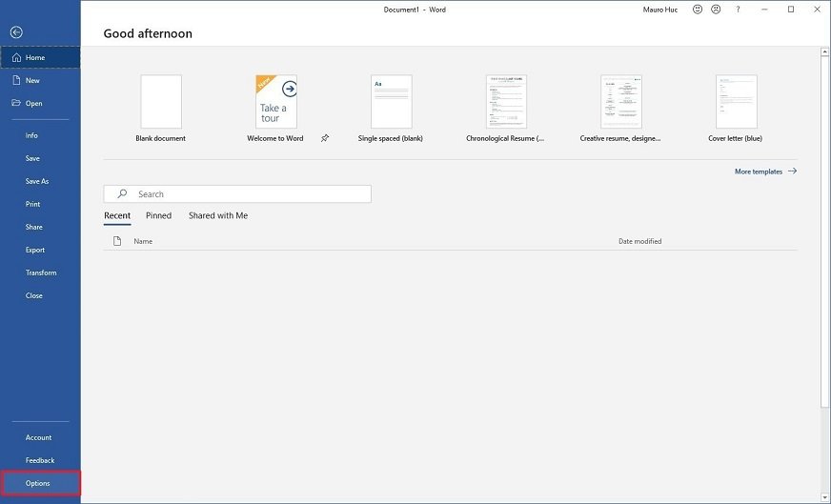The image size is (831, 504).
Task: Open Help with the question mark icon
Action: (x=738, y=10)
